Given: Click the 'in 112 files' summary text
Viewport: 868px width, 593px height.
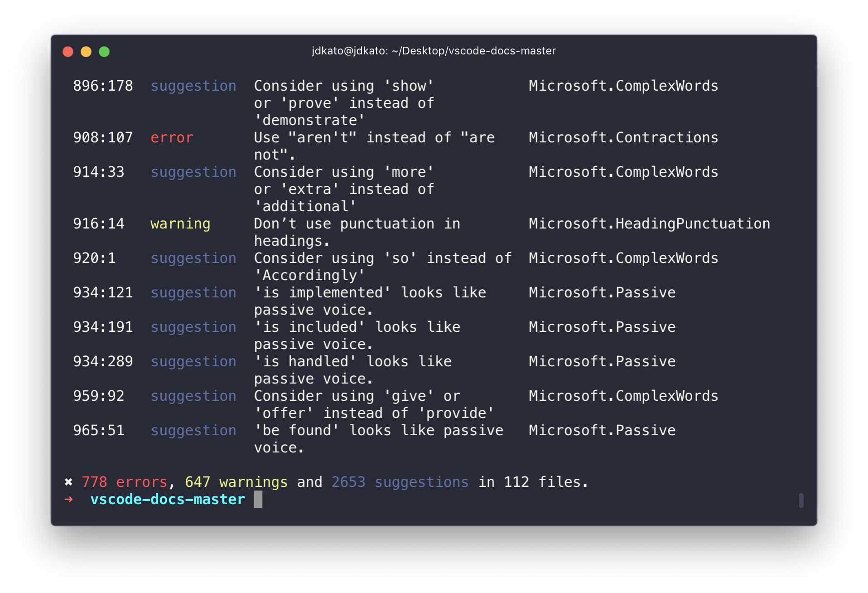Looking at the screenshot, I should (x=533, y=482).
